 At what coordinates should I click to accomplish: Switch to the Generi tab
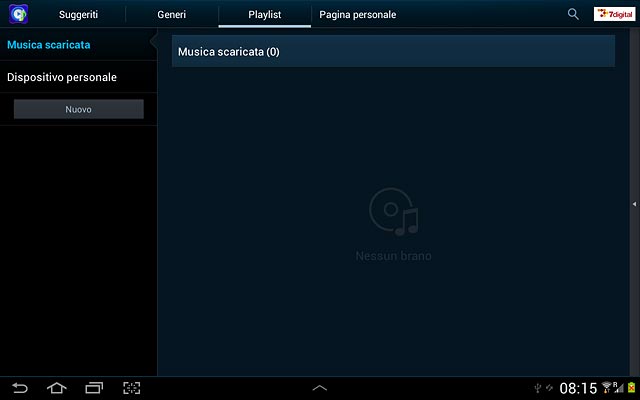click(x=171, y=14)
